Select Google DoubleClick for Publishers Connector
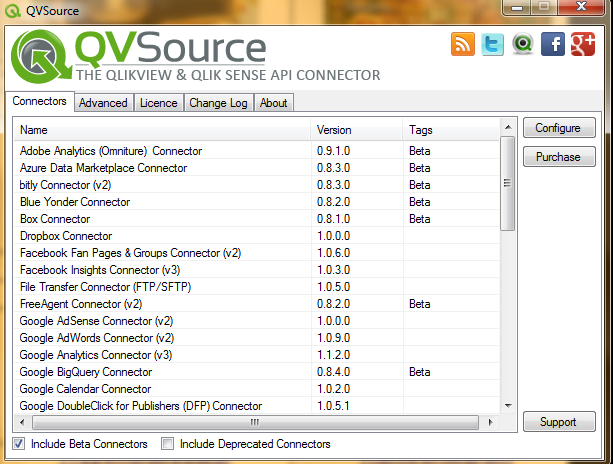The width and height of the screenshot is (613, 464). tap(257, 406)
